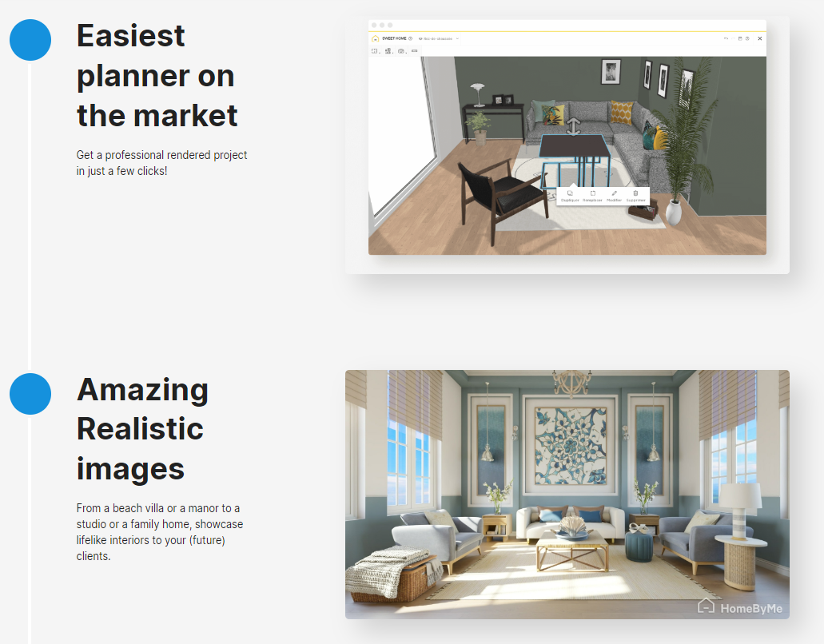Click Remplacer in the object popup
This screenshot has height=644, width=824.
tap(592, 196)
